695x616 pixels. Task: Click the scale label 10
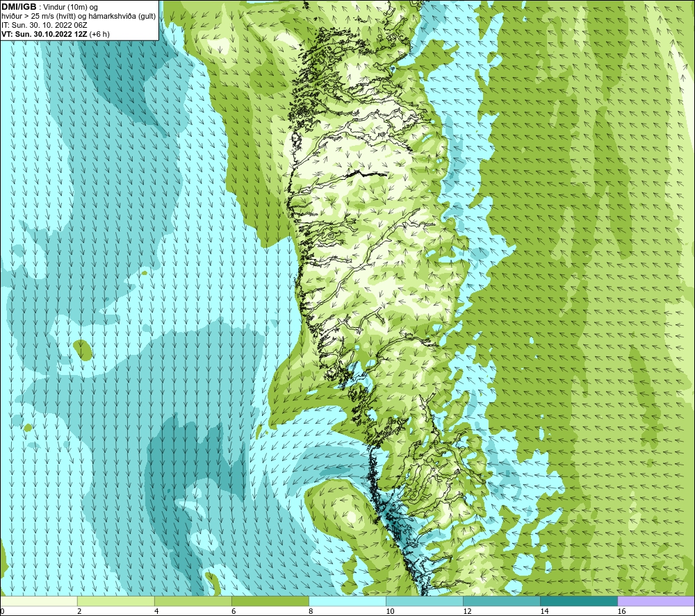point(390,611)
